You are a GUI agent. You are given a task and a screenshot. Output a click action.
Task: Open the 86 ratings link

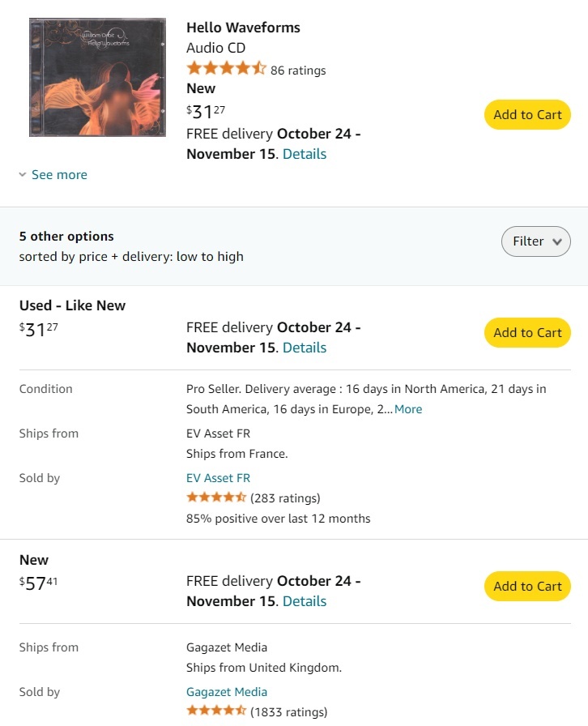(298, 70)
